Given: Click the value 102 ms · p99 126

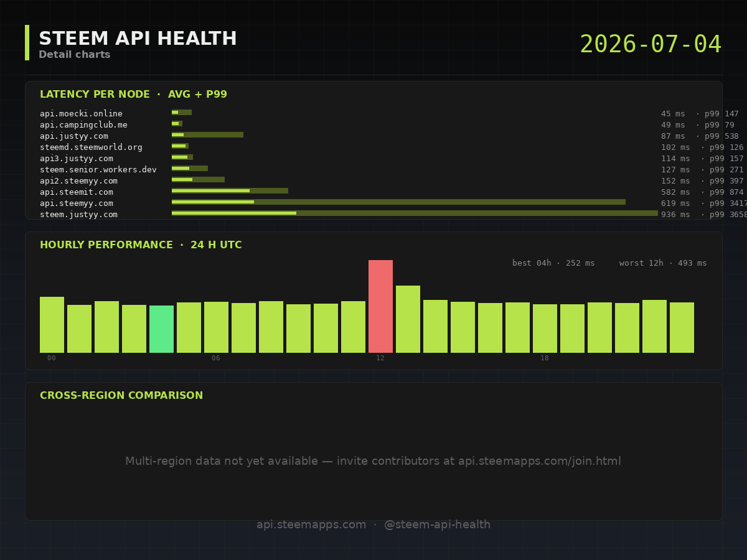Looking at the screenshot, I should click(x=702, y=147).
